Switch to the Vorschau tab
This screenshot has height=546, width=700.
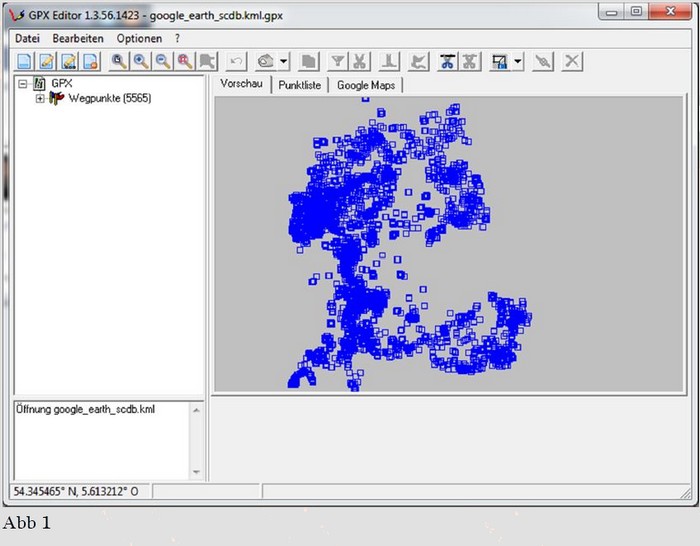(x=242, y=84)
